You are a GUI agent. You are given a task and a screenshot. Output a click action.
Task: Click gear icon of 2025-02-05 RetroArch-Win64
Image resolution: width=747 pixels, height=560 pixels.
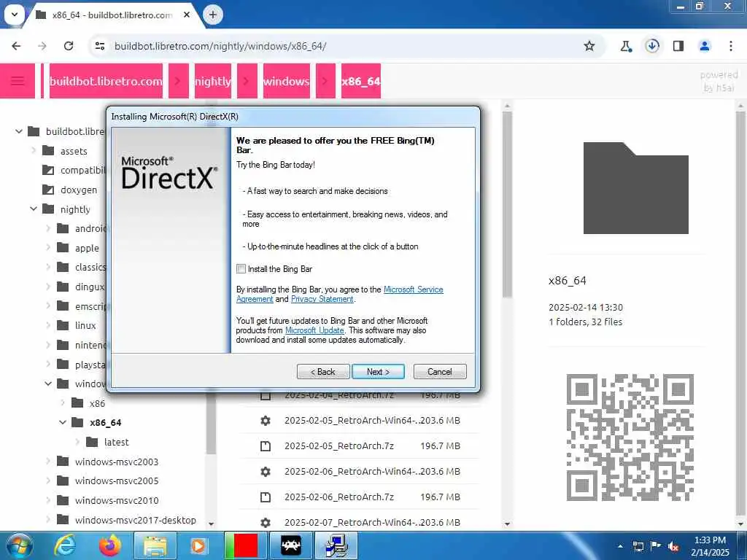click(266, 421)
